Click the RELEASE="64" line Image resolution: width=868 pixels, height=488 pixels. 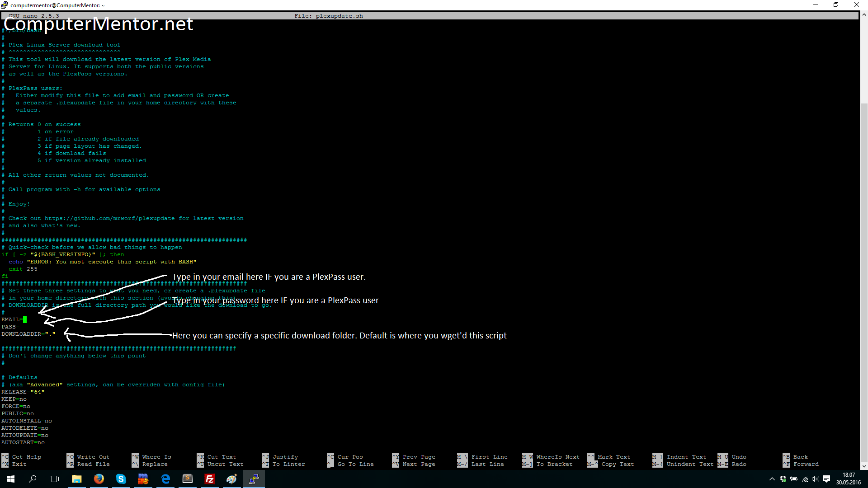click(23, 392)
